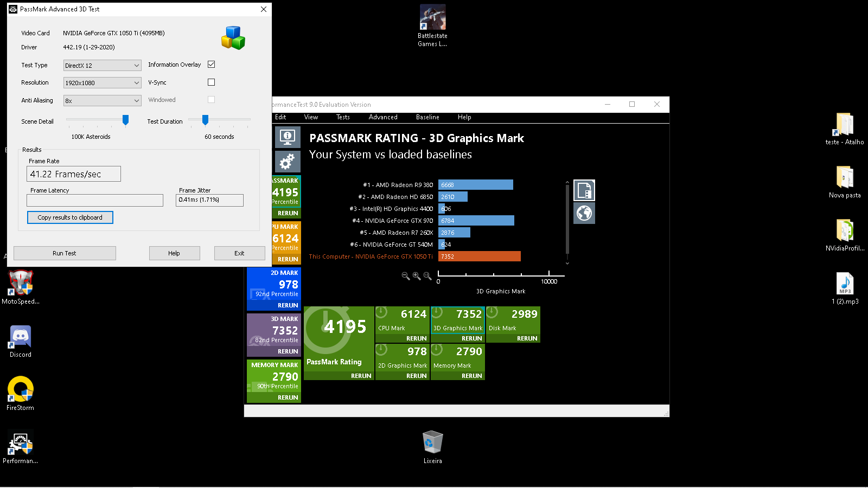
Task: Open PerformanceTest desktop shortcut
Action: tap(21, 447)
